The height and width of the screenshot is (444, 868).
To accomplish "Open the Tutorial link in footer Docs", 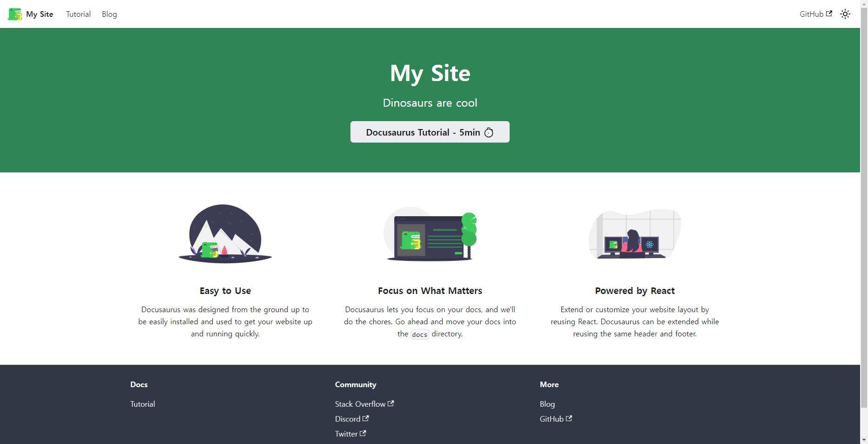I will point(142,404).
